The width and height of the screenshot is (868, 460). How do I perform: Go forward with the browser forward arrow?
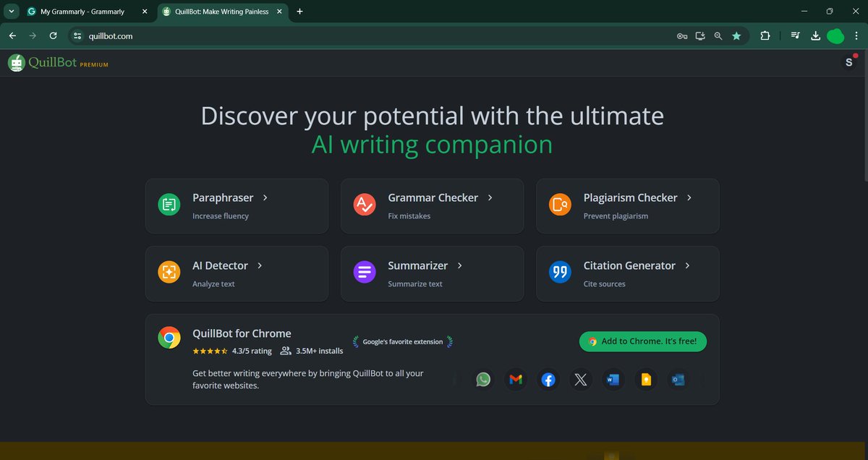pyautogui.click(x=33, y=35)
